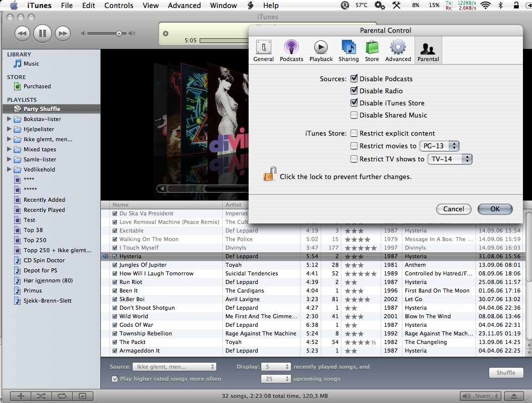
Task: Open the Advanced menu
Action: pos(184,6)
